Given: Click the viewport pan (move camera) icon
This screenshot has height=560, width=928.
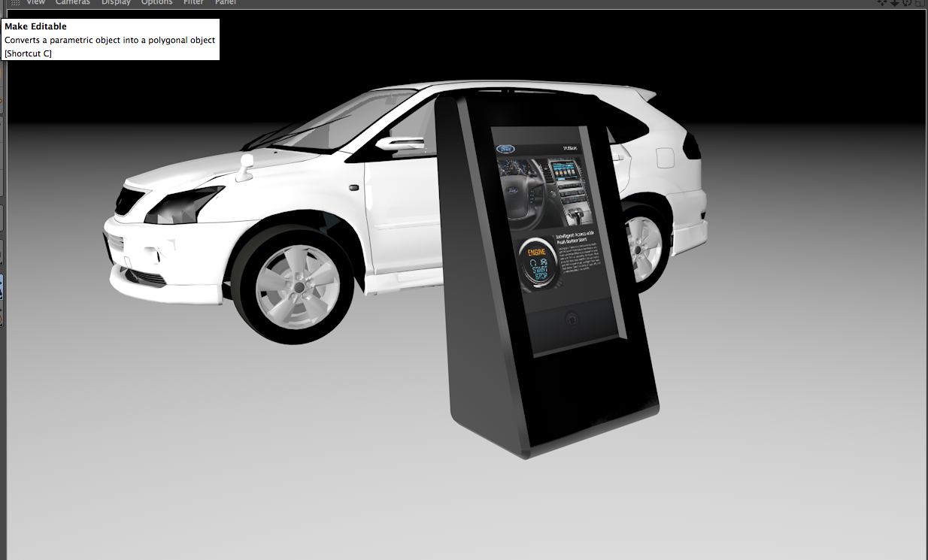Looking at the screenshot, I should pyautogui.click(x=884, y=2).
